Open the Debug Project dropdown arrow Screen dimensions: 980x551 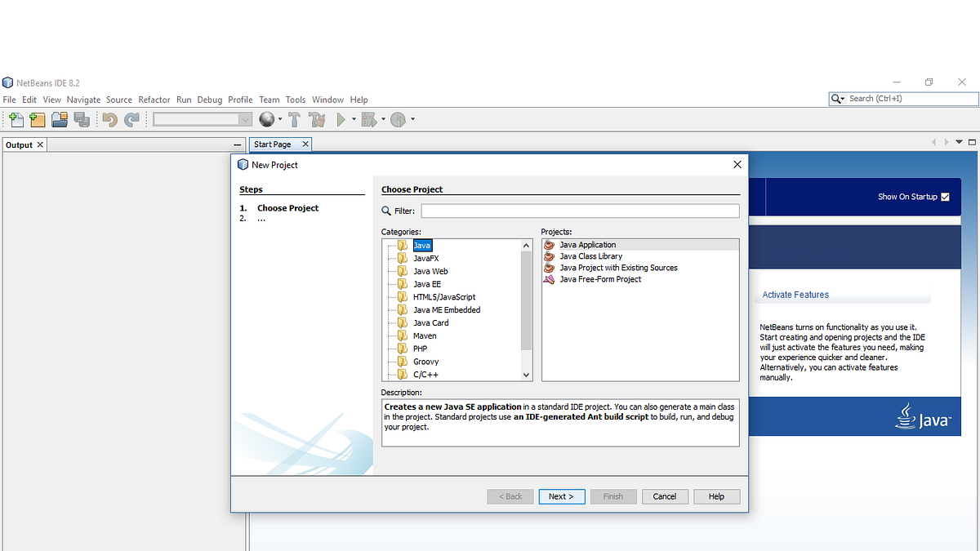tap(382, 119)
